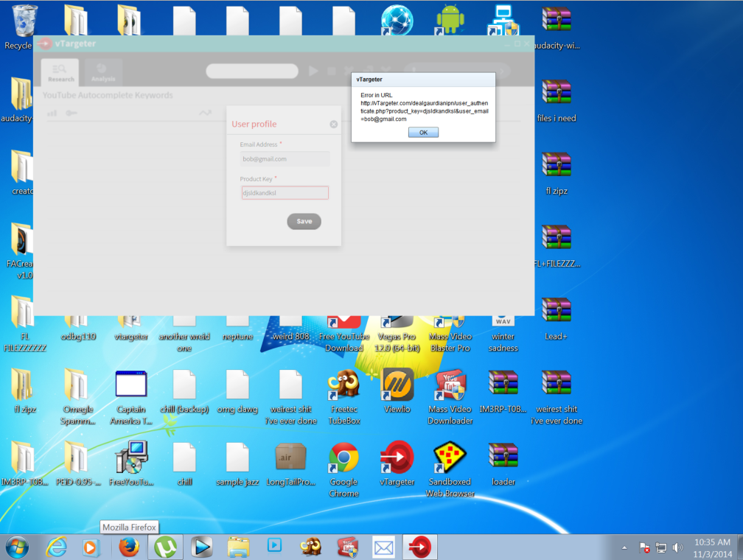
Task: Click the Email Address input field
Action: tap(285, 159)
